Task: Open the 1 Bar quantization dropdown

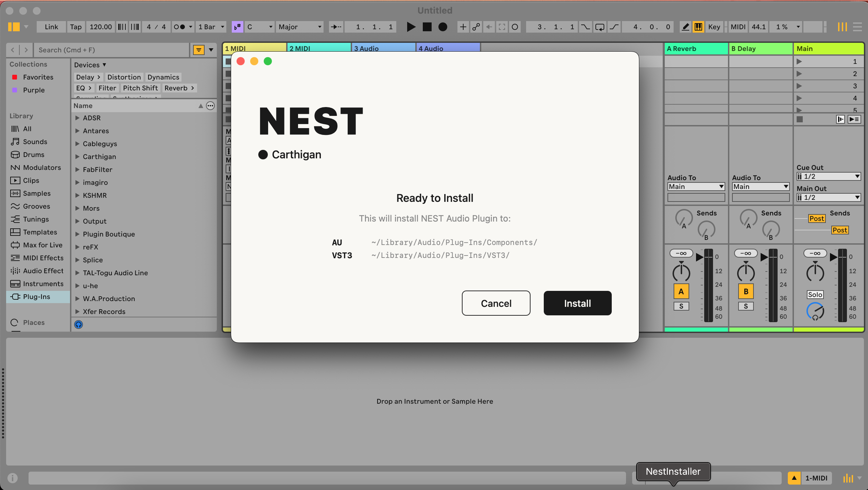Action: pyautogui.click(x=211, y=27)
